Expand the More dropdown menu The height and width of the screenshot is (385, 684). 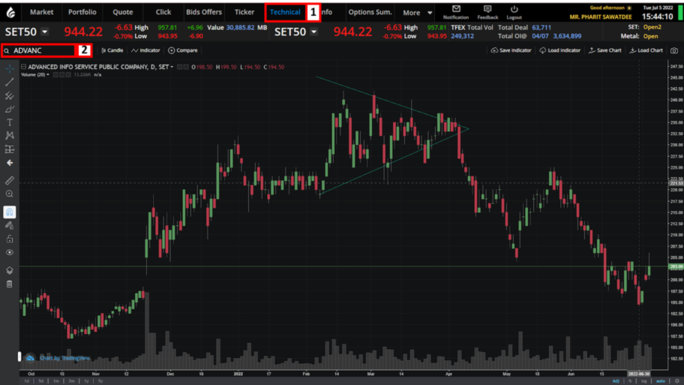coord(417,13)
